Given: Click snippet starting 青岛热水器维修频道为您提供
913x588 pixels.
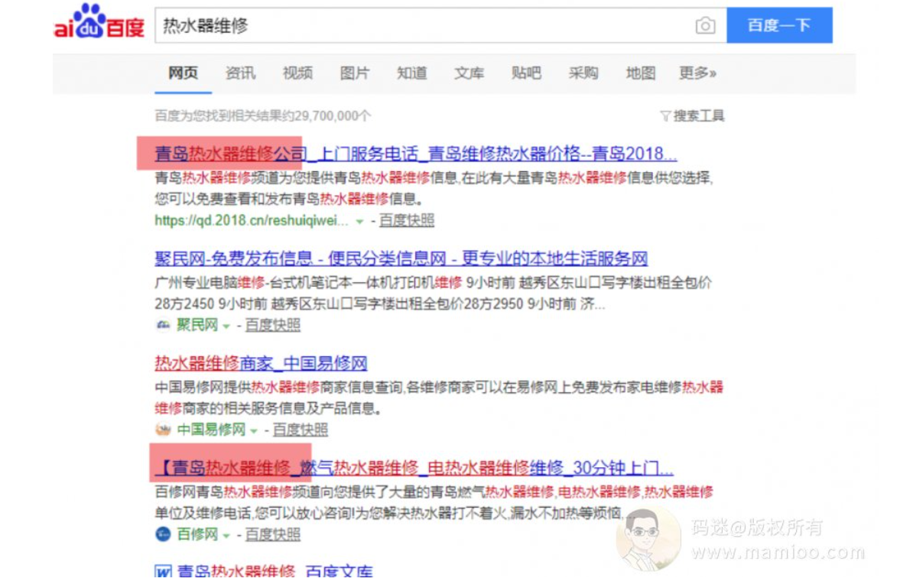Looking at the screenshot, I should click(434, 188).
